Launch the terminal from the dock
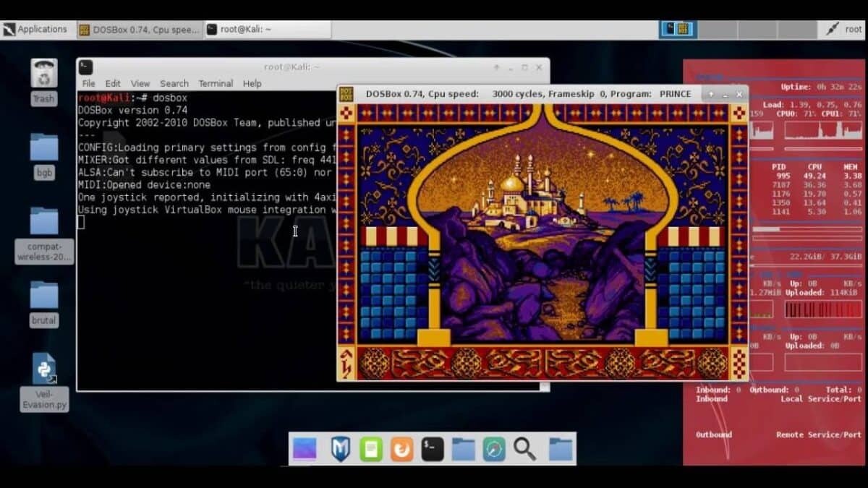Image resolution: width=868 pixels, height=488 pixels. [x=433, y=449]
